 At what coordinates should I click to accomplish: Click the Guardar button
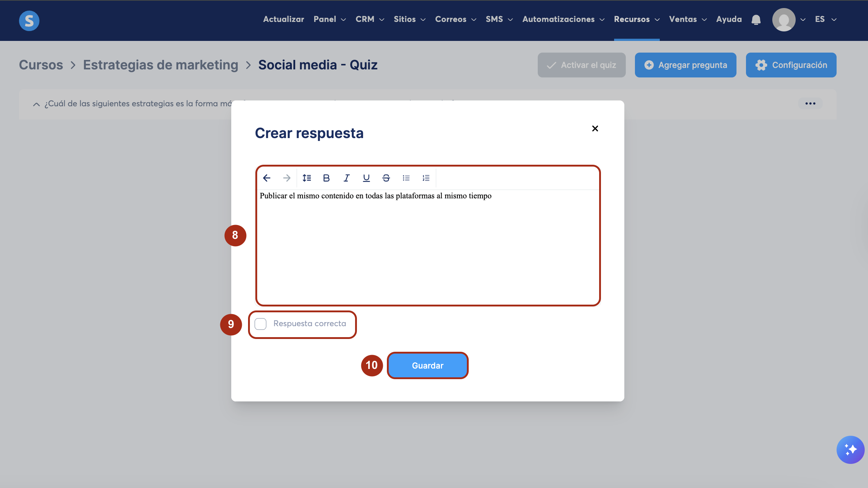[427, 366]
